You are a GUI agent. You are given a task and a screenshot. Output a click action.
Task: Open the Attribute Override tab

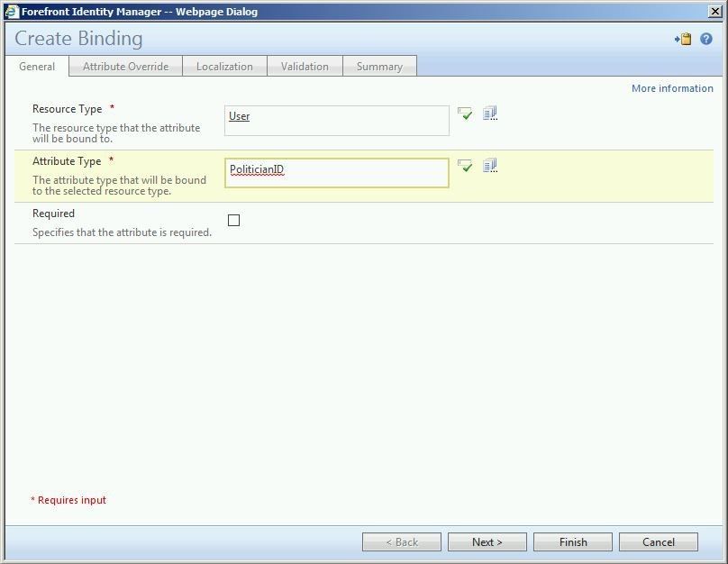(126, 67)
